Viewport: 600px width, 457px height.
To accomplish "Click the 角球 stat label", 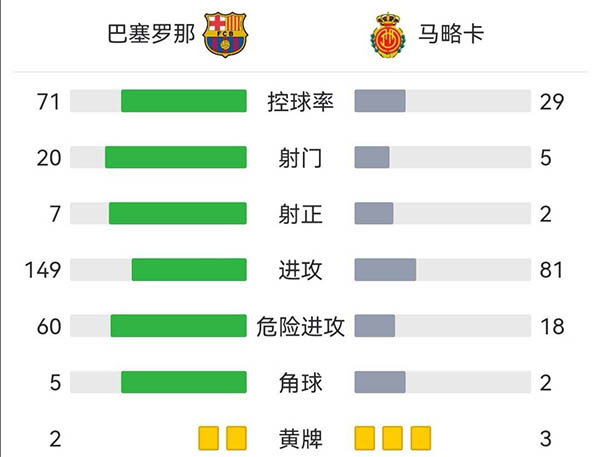I will click(300, 382).
